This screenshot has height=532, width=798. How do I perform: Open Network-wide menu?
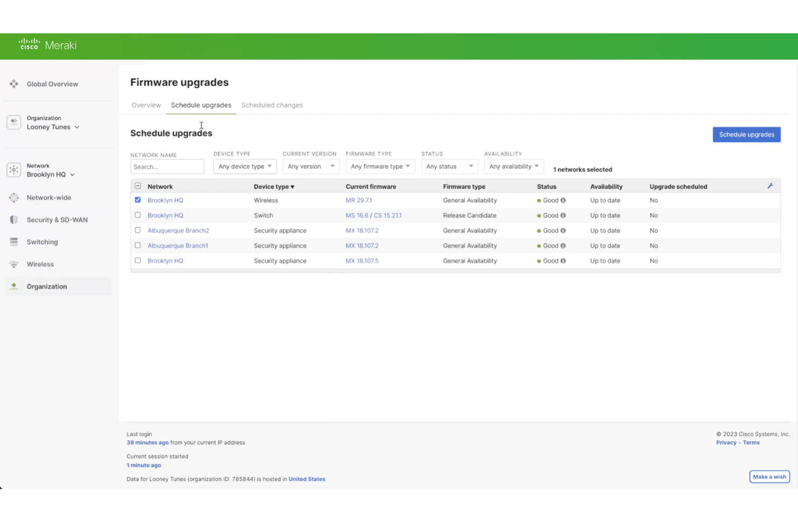click(49, 198)
